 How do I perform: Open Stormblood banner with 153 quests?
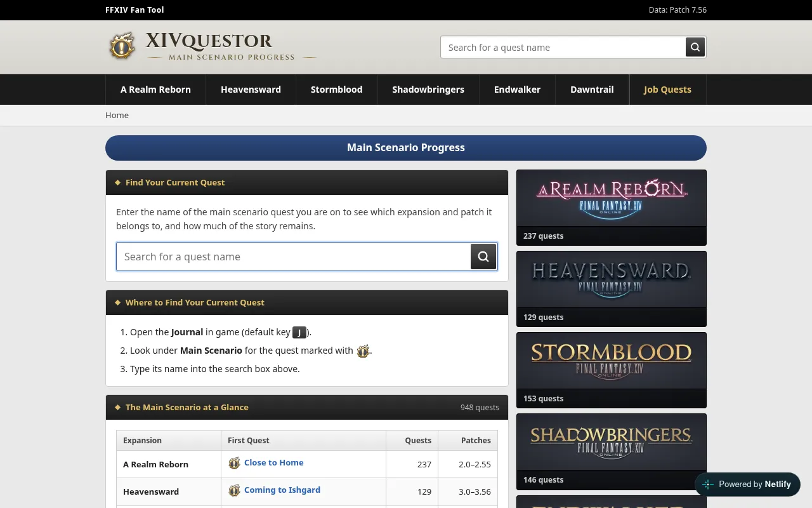click(x=612, y=370)
